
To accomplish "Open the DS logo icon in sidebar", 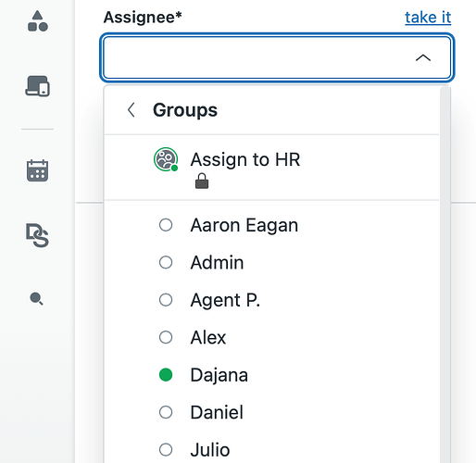I will coord(37,235).
